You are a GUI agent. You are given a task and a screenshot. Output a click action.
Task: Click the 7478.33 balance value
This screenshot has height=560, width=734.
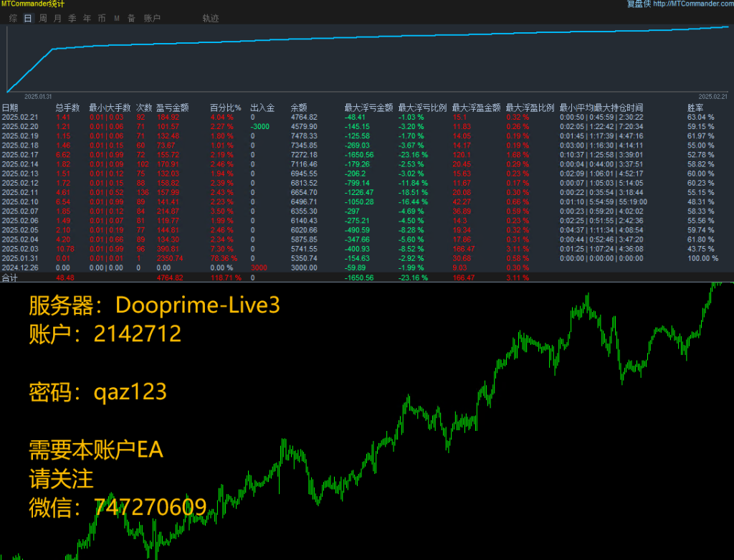tap(304, 136)
